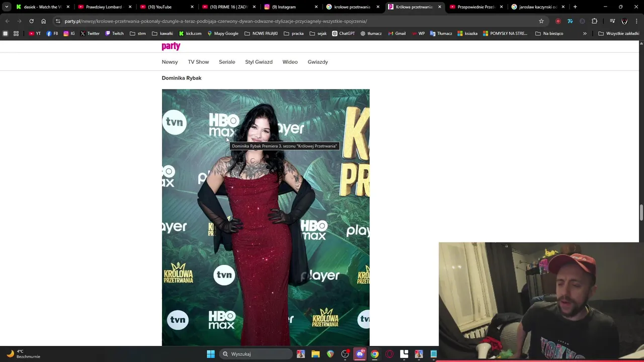Open the weather widget showing 4°C

coord(23,354)
